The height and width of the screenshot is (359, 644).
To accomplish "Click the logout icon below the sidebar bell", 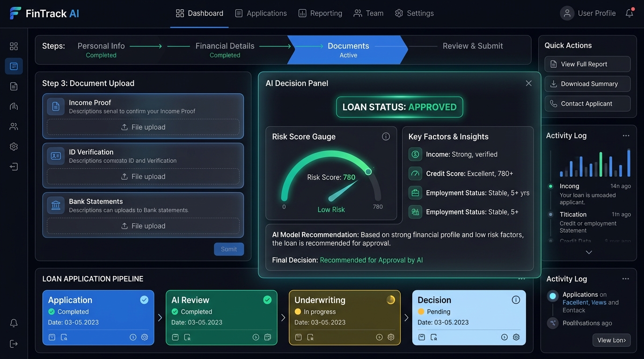I will 14,344.
